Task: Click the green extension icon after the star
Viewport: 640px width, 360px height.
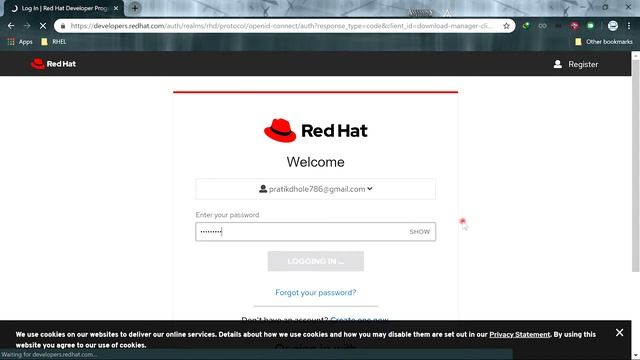Action: (x=526, y=26)
